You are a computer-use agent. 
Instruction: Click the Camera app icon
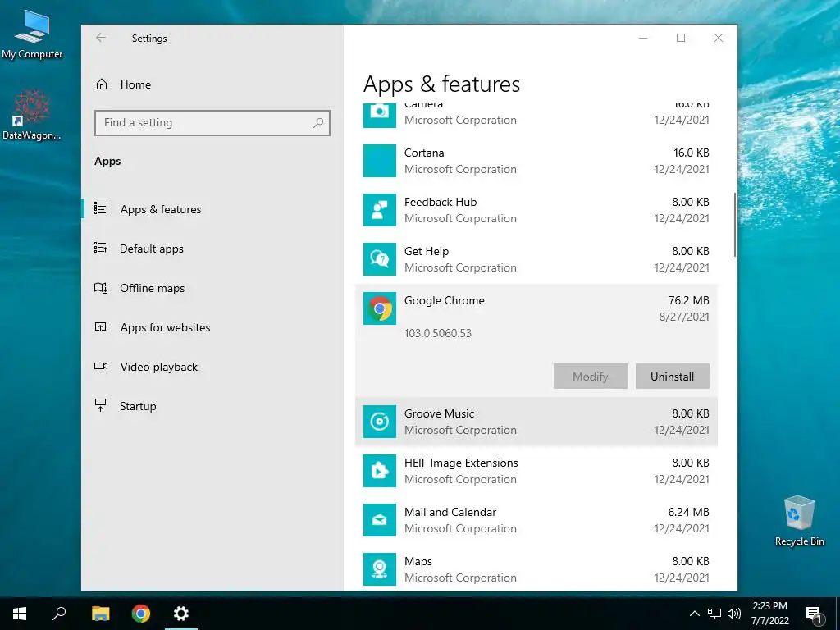pyautogui.click(x=379, y=114)
